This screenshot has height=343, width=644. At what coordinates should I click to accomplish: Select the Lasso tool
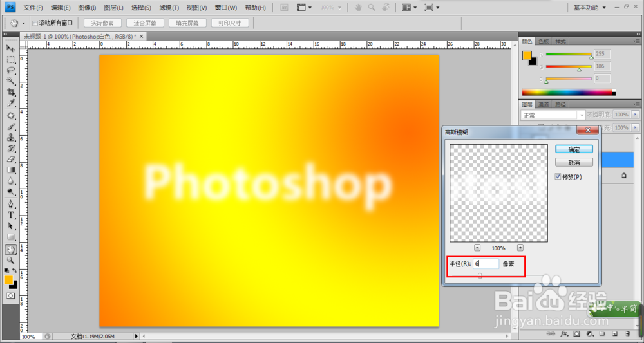[x=11, y=71]
